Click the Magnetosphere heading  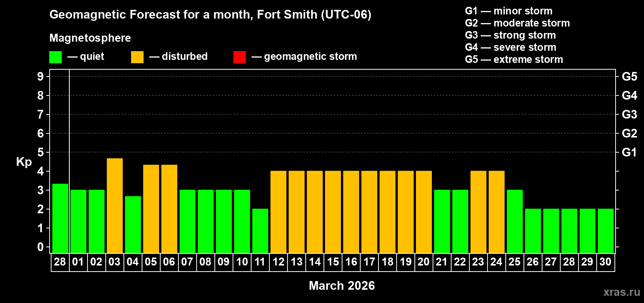click(x=90, y=38)
